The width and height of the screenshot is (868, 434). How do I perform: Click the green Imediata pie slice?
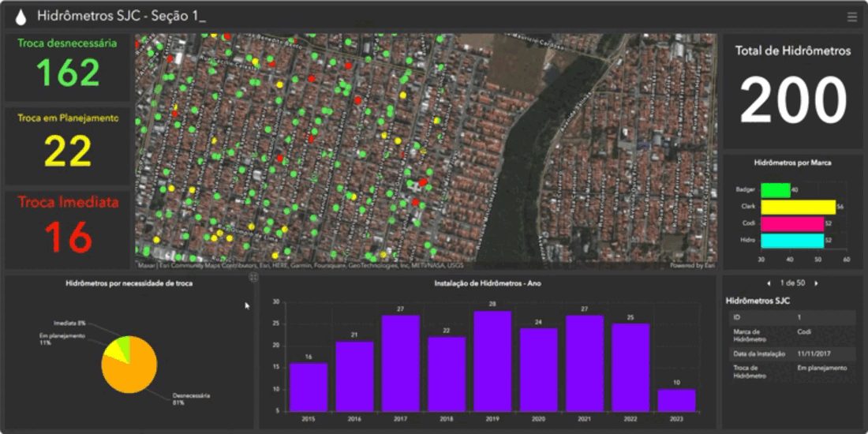[124, 343]
